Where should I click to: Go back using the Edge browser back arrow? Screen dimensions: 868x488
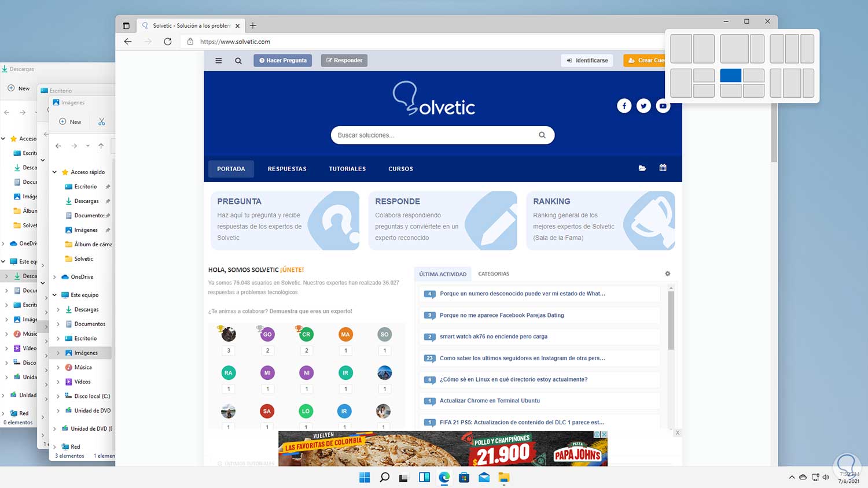[x=128, y=42]
